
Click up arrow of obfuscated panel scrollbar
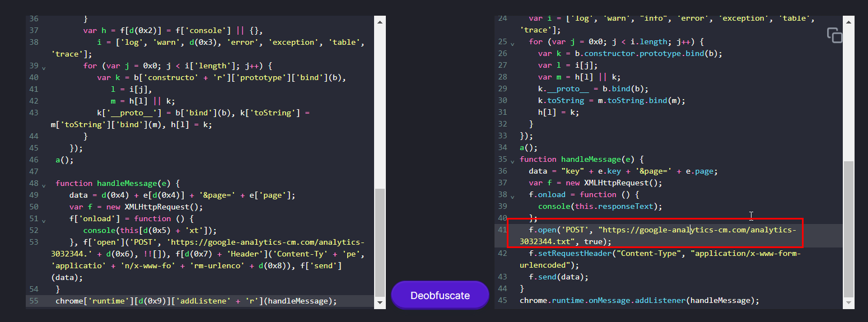click(x=380, y=22)
